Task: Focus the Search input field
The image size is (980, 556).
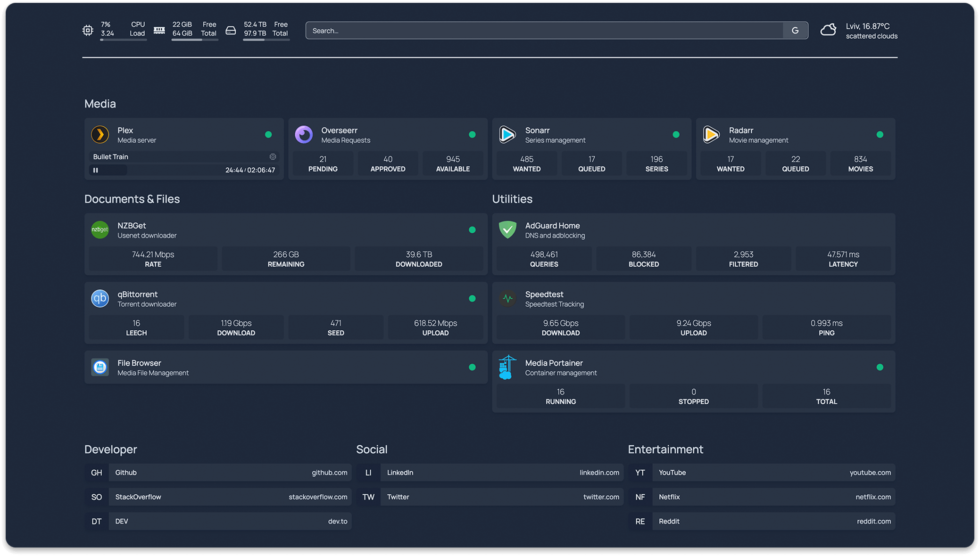Action: [542, 31]
